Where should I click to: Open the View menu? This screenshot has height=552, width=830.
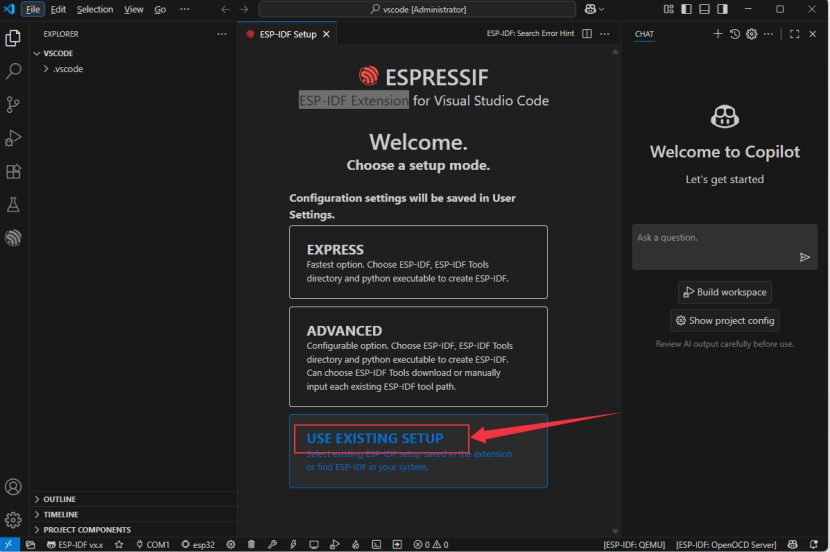tap(133, 9)
